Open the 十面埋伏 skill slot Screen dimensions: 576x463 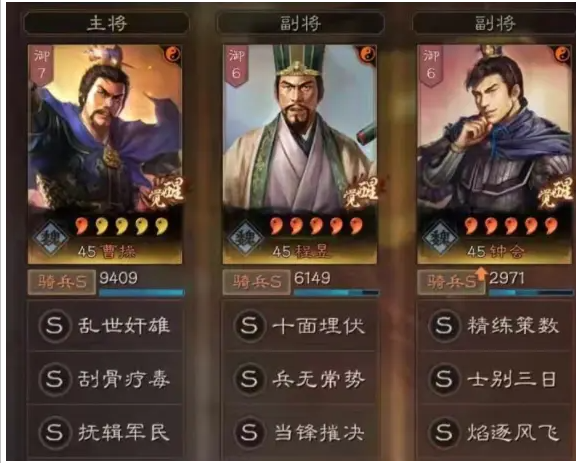tap(300, 326)
